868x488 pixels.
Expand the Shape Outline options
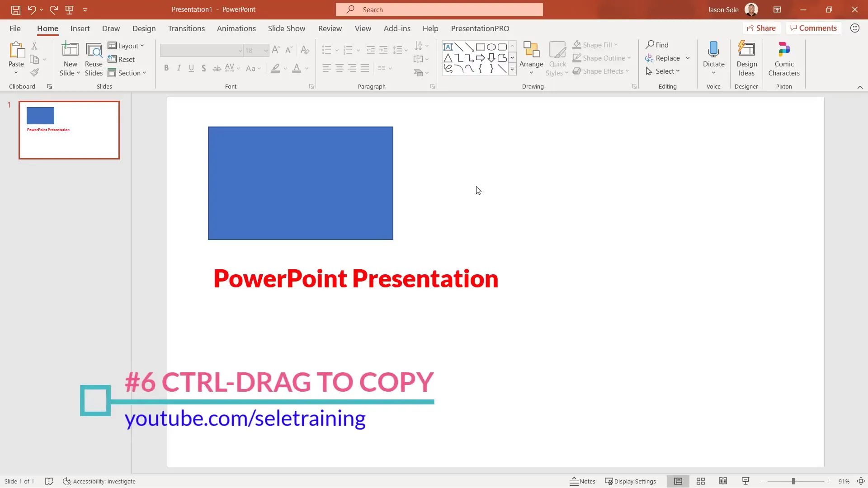[x=629, y=58]
